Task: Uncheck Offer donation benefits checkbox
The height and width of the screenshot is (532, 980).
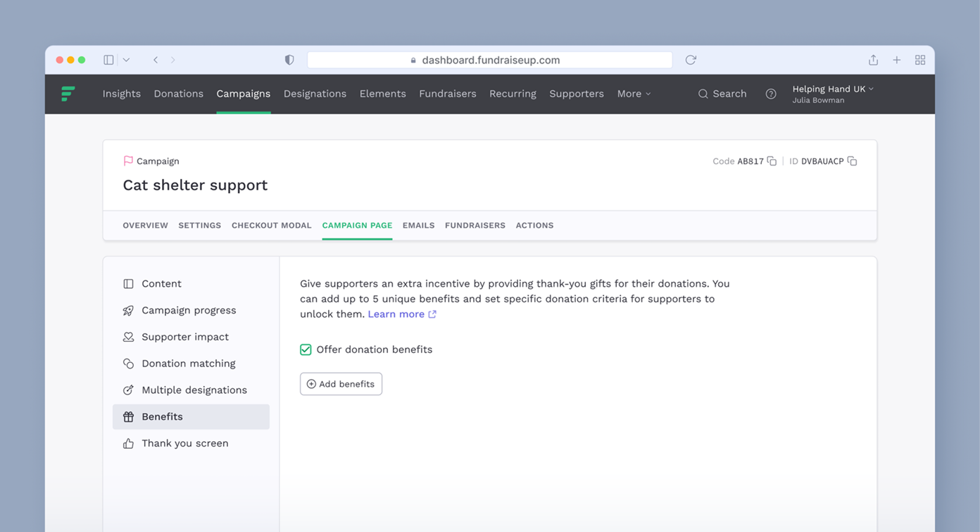Action: [x=306, y=349]
